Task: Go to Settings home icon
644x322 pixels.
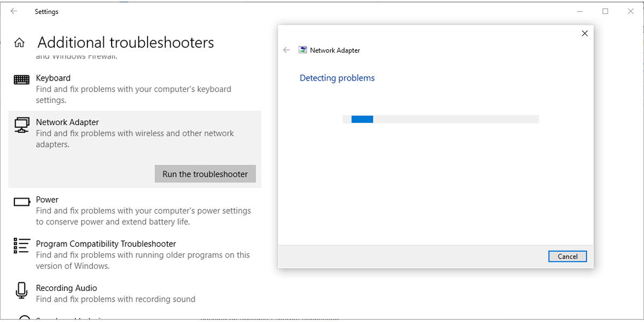Action: pos(19,42)
